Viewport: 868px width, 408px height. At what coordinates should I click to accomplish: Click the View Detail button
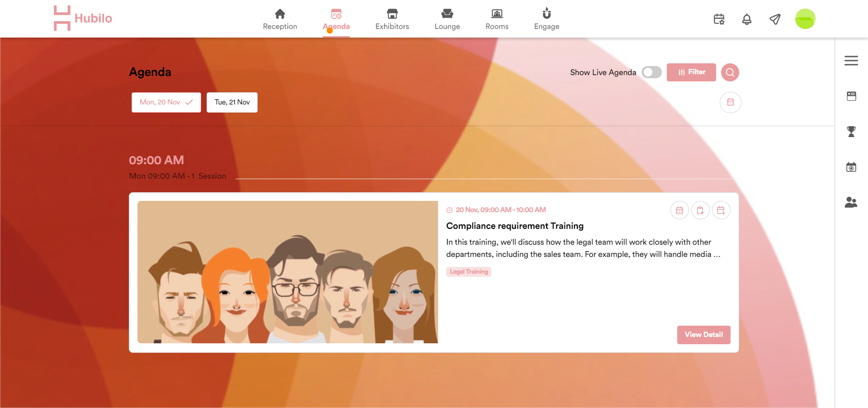pyautogui.click(x=703, y=335)
